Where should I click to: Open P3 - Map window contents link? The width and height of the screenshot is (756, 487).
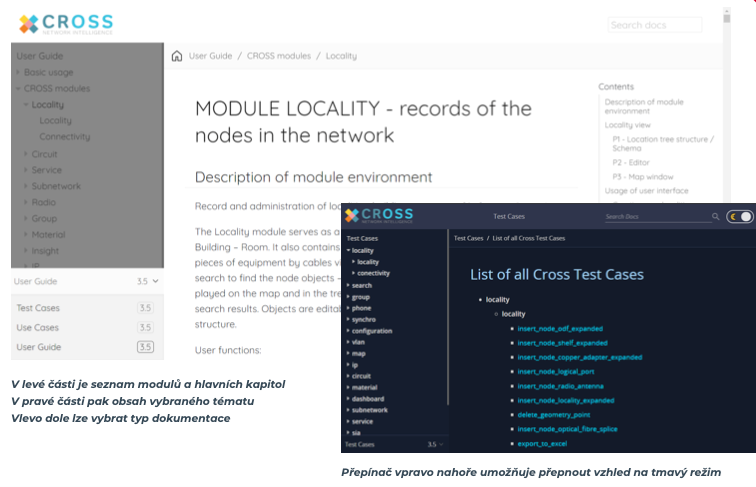643,177
